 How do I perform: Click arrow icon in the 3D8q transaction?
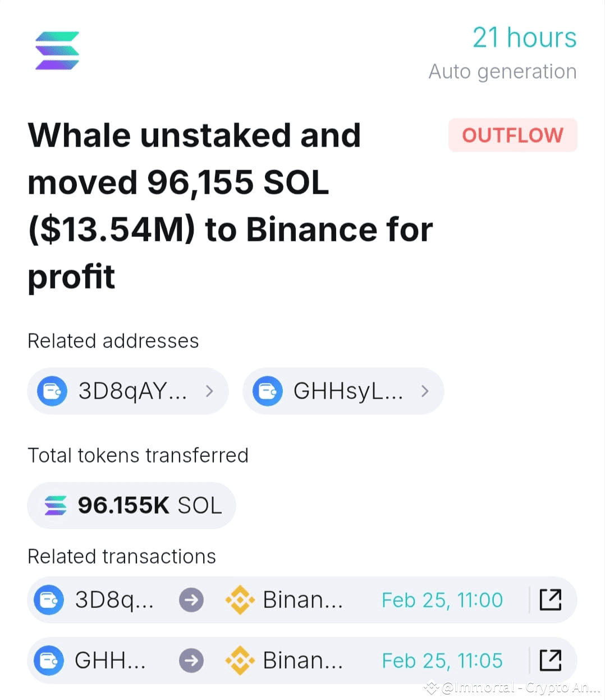[x=191, y=600]
